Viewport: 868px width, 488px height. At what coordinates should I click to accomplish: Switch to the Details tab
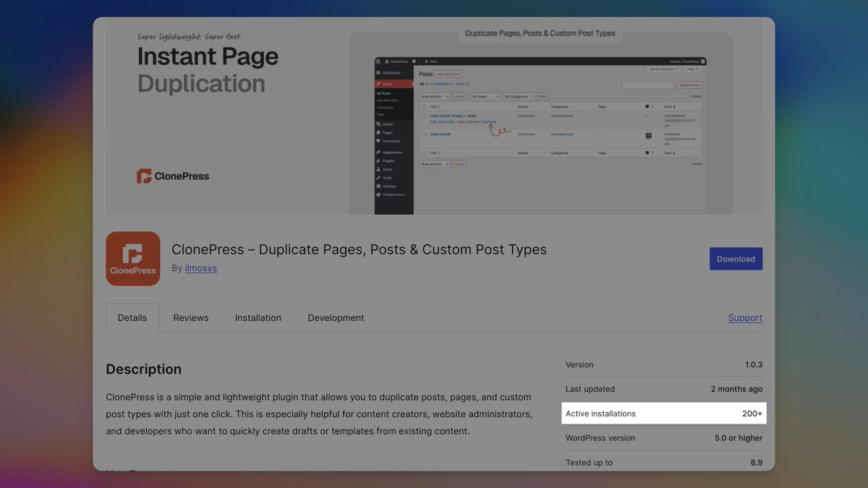[132, 318]
